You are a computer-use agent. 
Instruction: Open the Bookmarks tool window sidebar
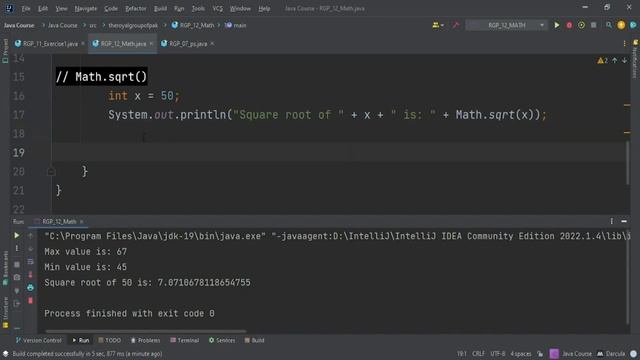[x=5, y=268]
